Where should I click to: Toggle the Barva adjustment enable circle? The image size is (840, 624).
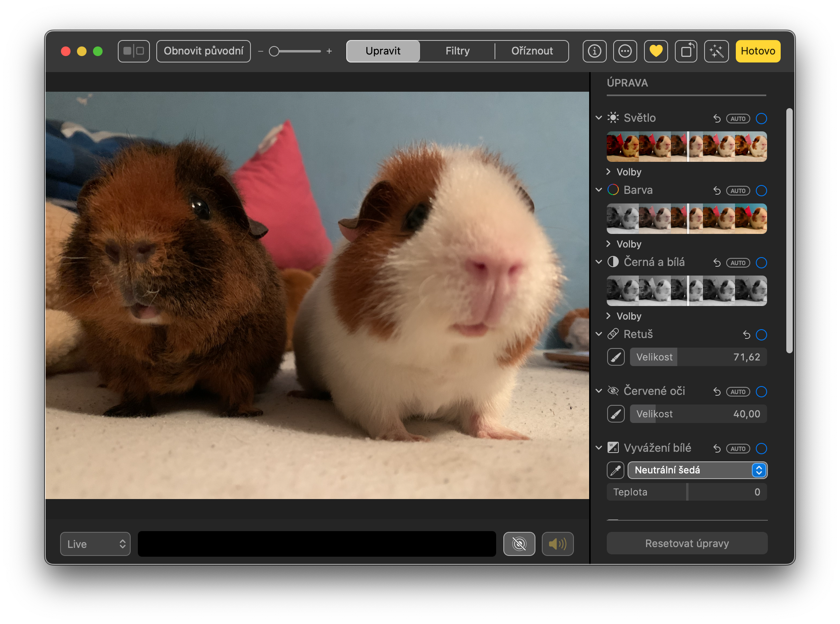tap(761, 191)
